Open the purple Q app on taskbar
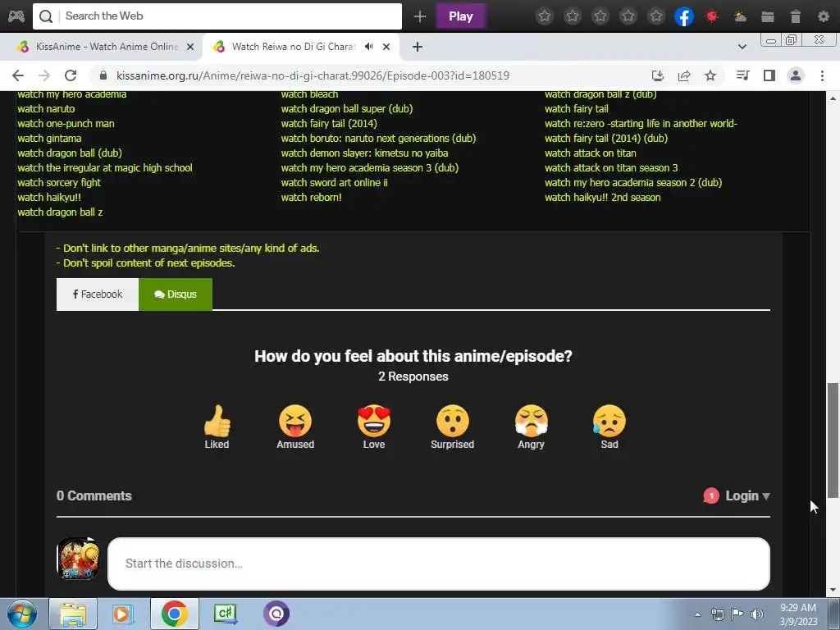The image size is (840, 630). tap(276, 614)
